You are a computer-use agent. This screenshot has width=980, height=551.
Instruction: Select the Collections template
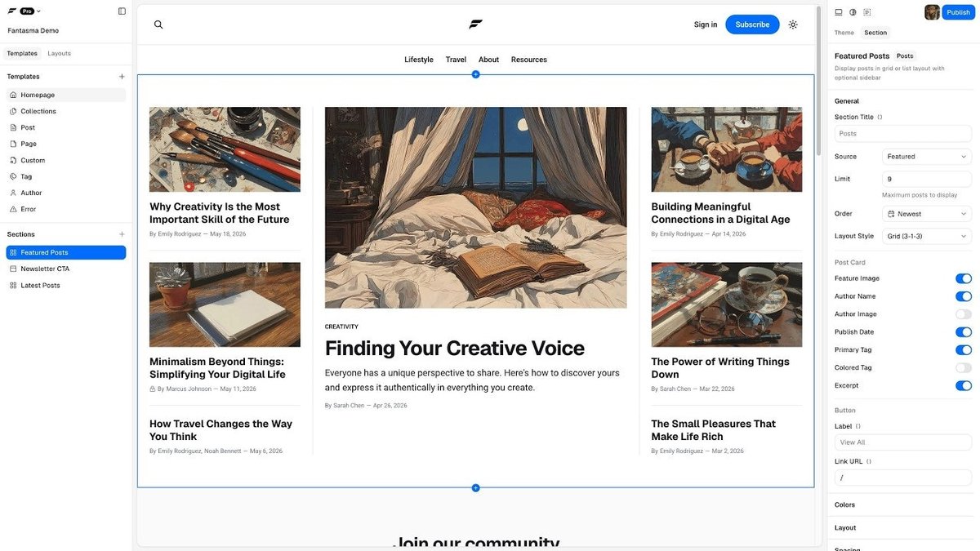[66, 111]
